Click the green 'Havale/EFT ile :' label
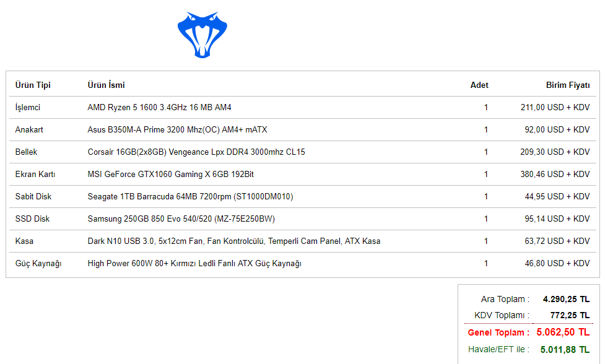This screenshot has height=364, width=605. 499,349
